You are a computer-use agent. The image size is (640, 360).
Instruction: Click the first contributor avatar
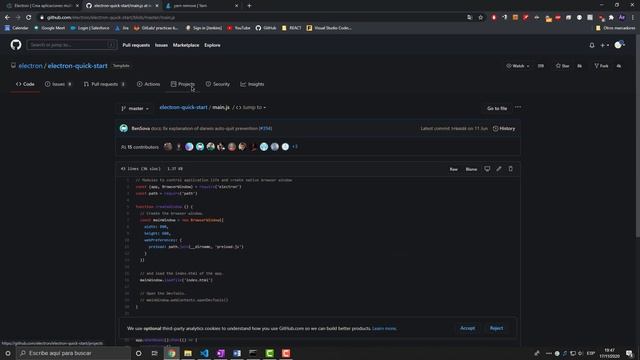168,147
